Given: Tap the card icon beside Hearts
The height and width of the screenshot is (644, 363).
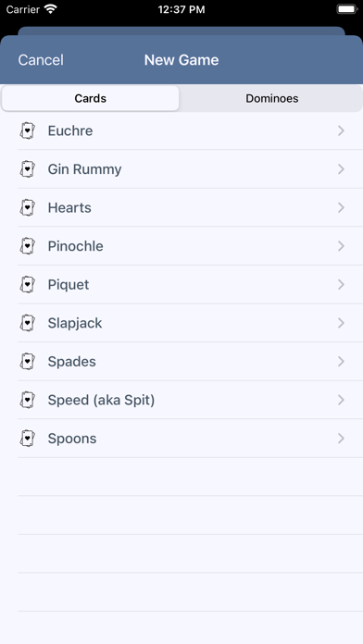Looking at the screenshot, I should click(x=27, y=208).
